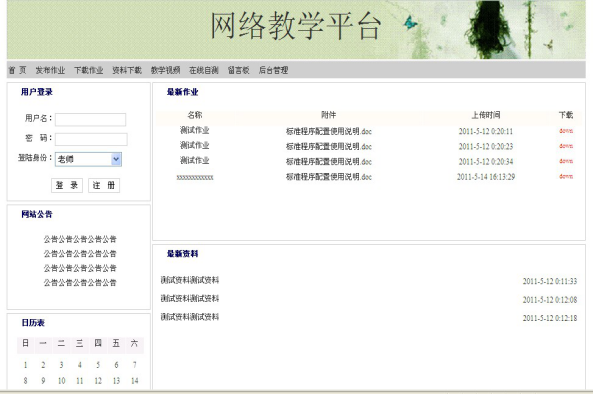Open 测试资料 entry dated 0:12:08
The image size is (593, 394).
pyautogui.click(x=189, y=299)
